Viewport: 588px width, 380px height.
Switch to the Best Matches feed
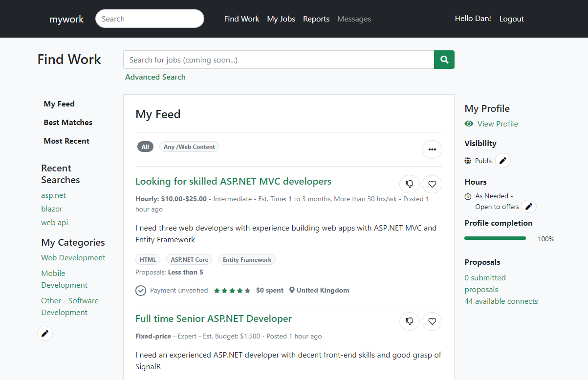tap(67, 122)
